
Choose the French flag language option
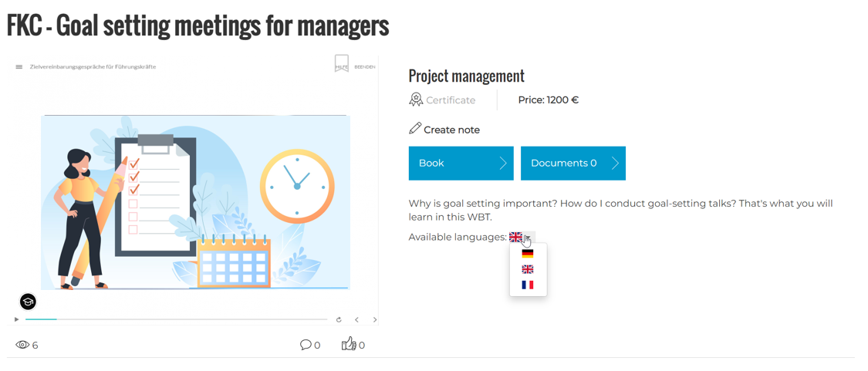click(528, 285)
